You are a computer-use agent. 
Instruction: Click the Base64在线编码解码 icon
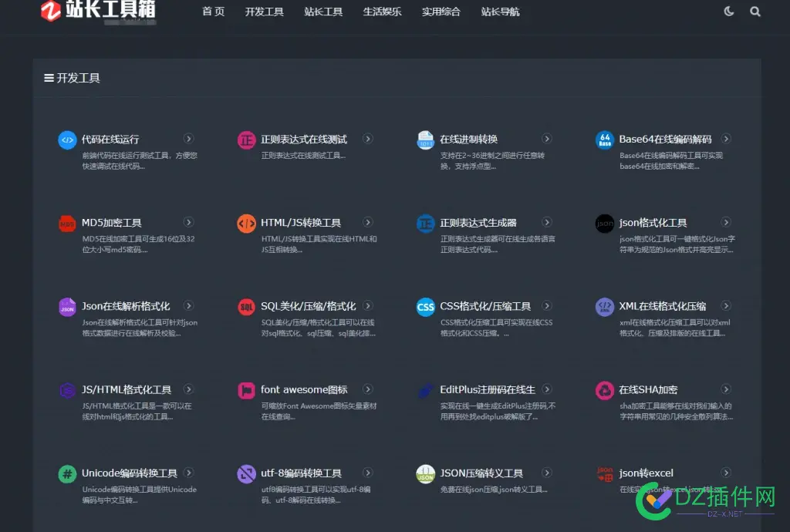[604, 140]
